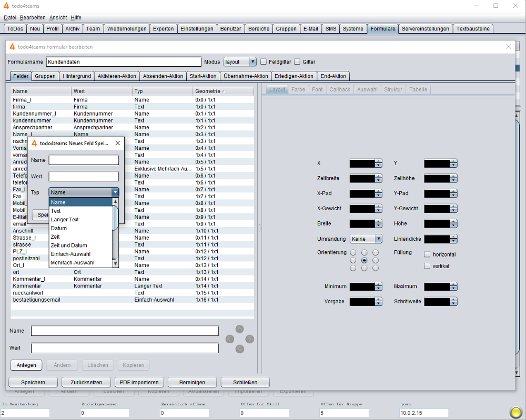This screenshot has height=420, width=526.
Task: Sort fields by Typ column header
Action: click(x=163, y=91)
